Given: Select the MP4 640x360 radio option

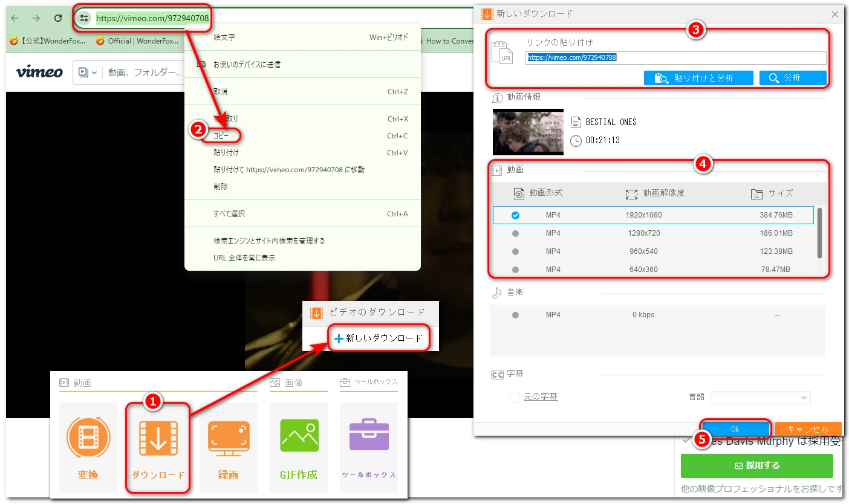Looking at the screenshot, I should click(515, 270).
